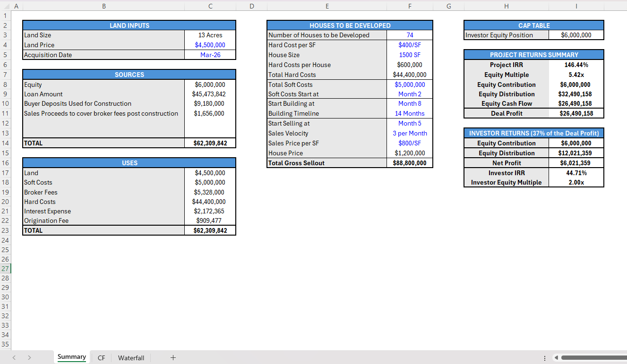The image size is (627, 364).
Task: Select the Interest Expense value $2,172,365
Action: click(x=210, y=211)
